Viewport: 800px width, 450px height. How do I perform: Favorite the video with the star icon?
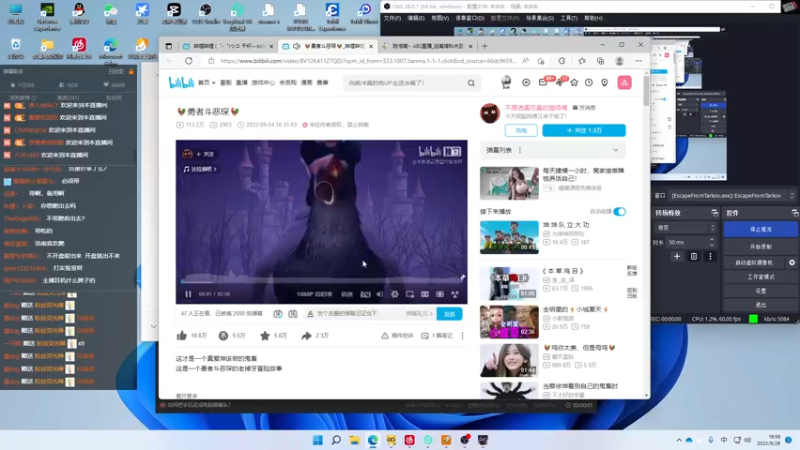[265, 335]
